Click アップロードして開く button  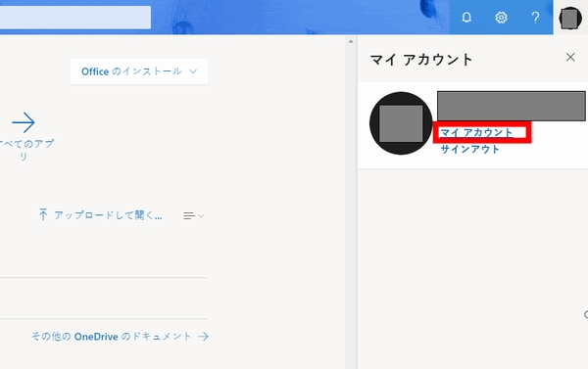pos(101,215)
